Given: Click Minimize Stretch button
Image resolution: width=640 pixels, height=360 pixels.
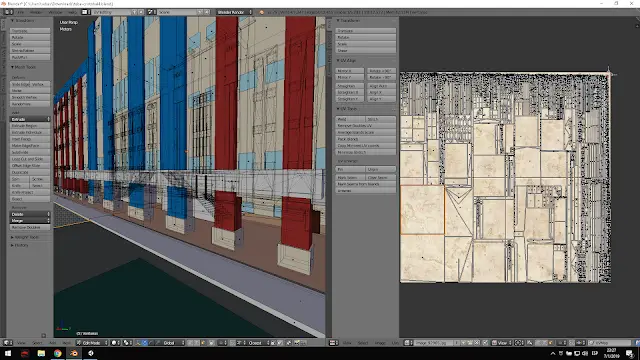Looking at the screenshot, I should point(365,152).
